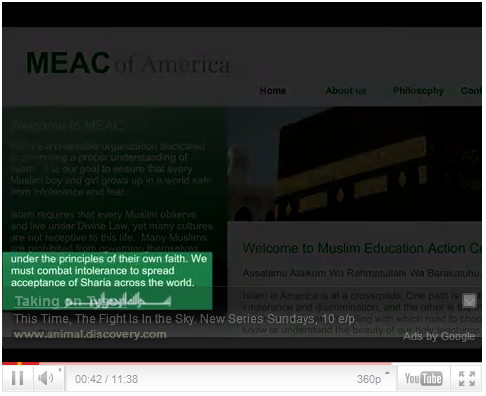Open the About us menu item
486x396 pixels.
pos(346,91)
